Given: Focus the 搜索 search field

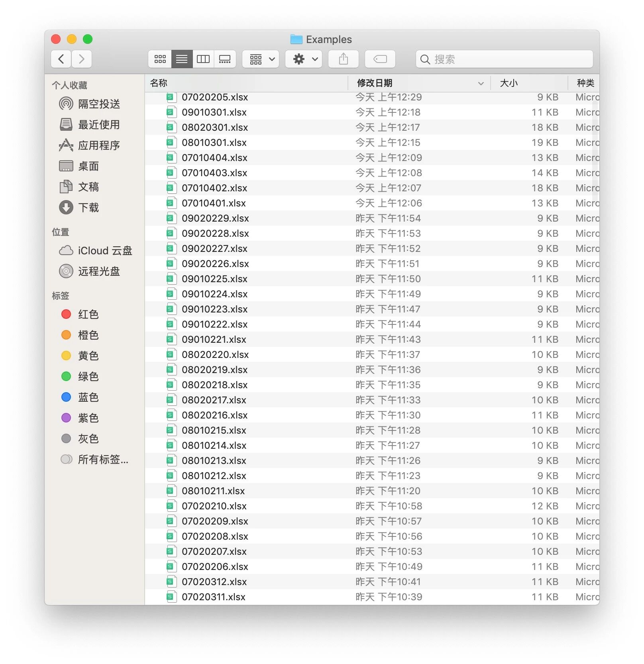Looking at the screenshot, I should click(505, 59).
